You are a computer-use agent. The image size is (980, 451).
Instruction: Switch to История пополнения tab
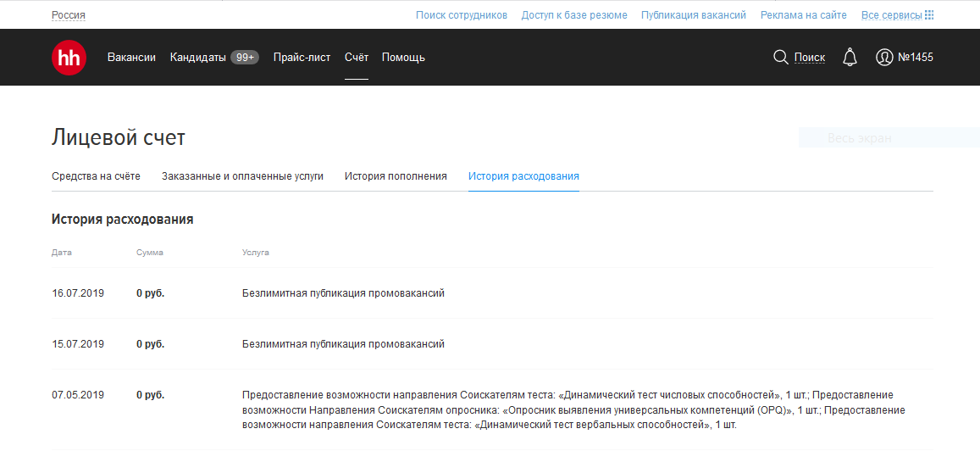pyautogui.click(x=396, y=176)
